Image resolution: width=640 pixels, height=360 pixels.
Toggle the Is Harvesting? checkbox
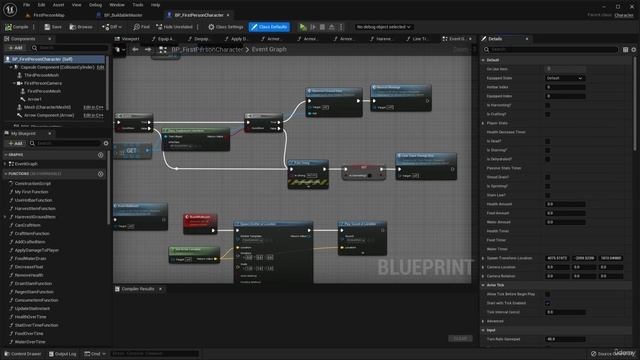548,105
